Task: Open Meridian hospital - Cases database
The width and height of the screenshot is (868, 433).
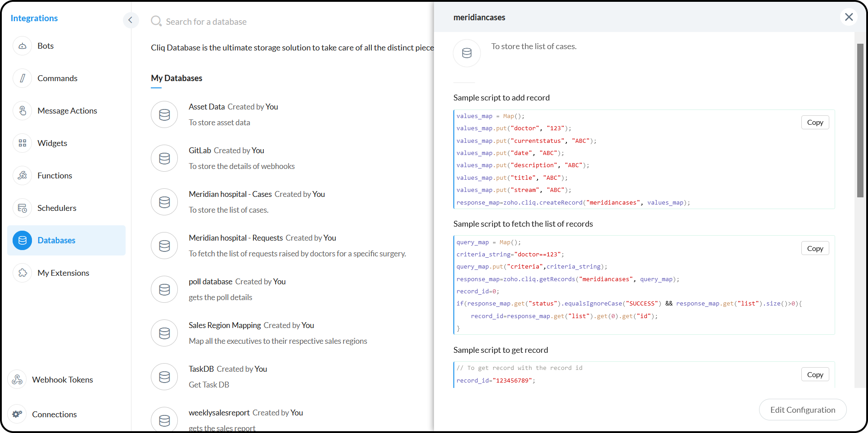Action: coord(230,194)
